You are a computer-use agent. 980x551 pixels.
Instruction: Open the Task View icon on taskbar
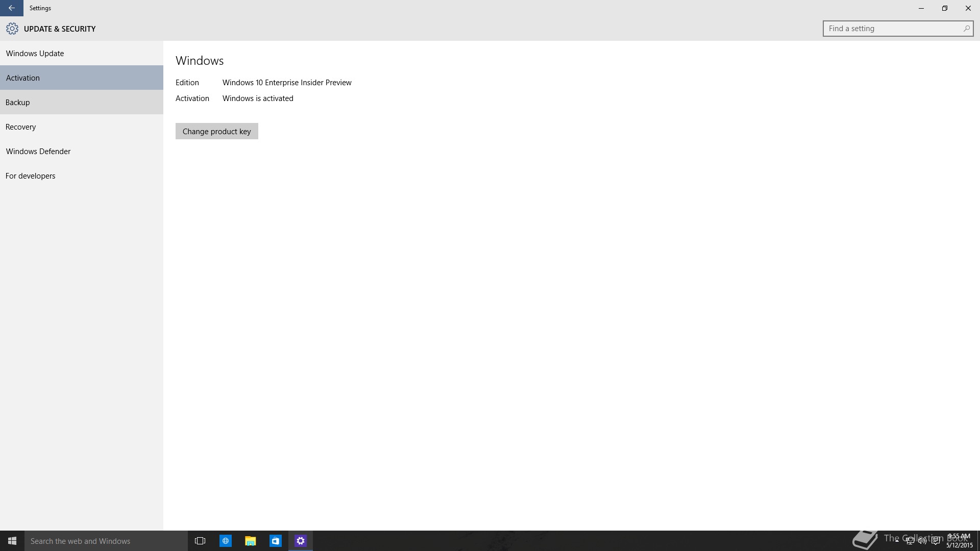[200, 541]
